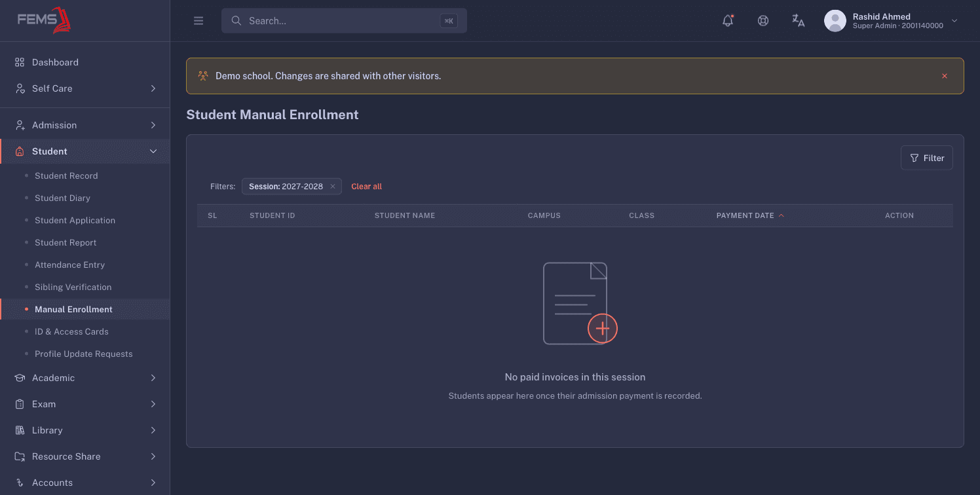This screenshot has width=980, height=495.
Task: Click the FEMS logo
Action: point(44,20)
